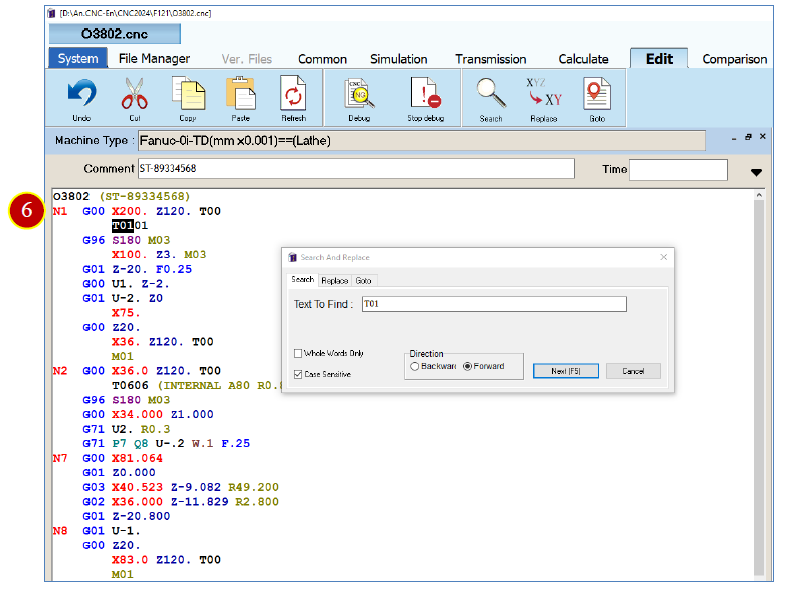This screenshot has width=792, height=594.
Task: Expand the black dropdown arrow beside Time
Action: click(x=756, y=172)
